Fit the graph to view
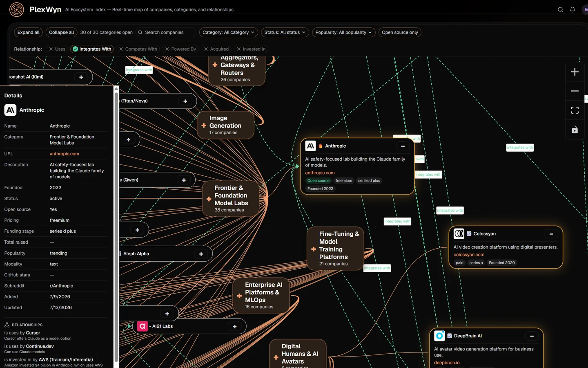588x368 pixels. 575,110
